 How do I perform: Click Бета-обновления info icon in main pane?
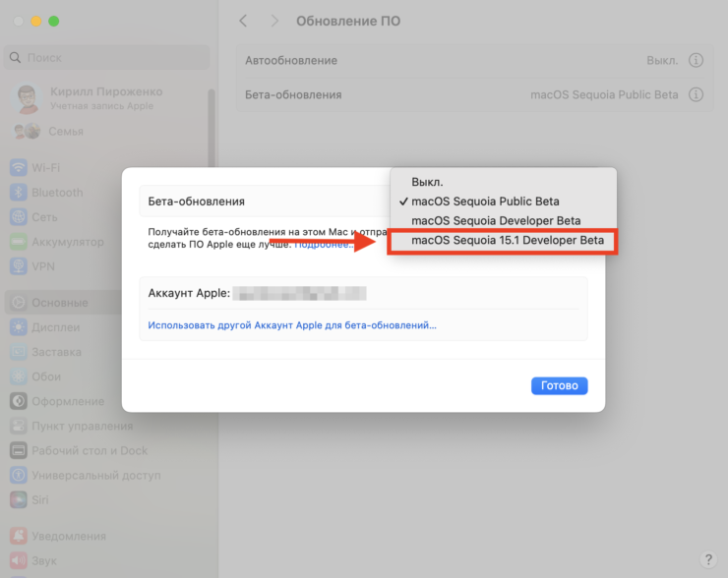click(x=696, y=94)
